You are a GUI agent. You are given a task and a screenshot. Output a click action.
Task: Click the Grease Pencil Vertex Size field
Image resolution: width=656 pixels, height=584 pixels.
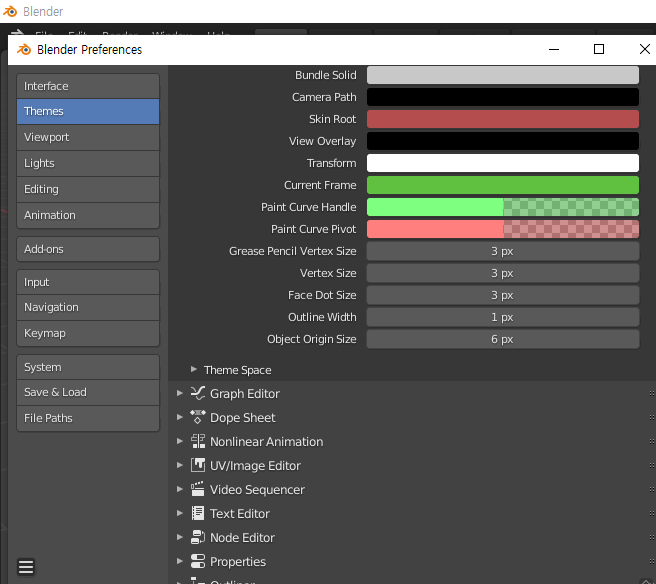click(x=503, y=251)
